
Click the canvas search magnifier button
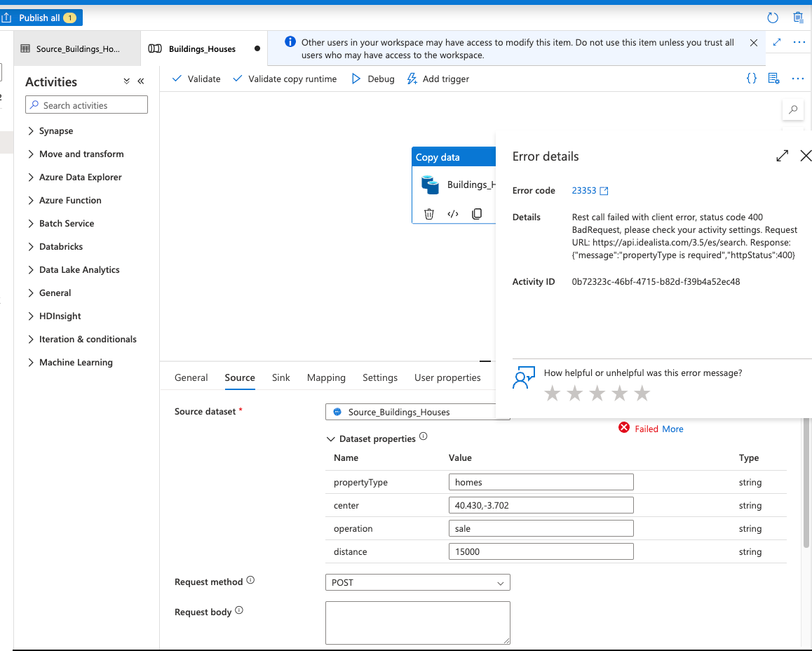tap(793, 109)
